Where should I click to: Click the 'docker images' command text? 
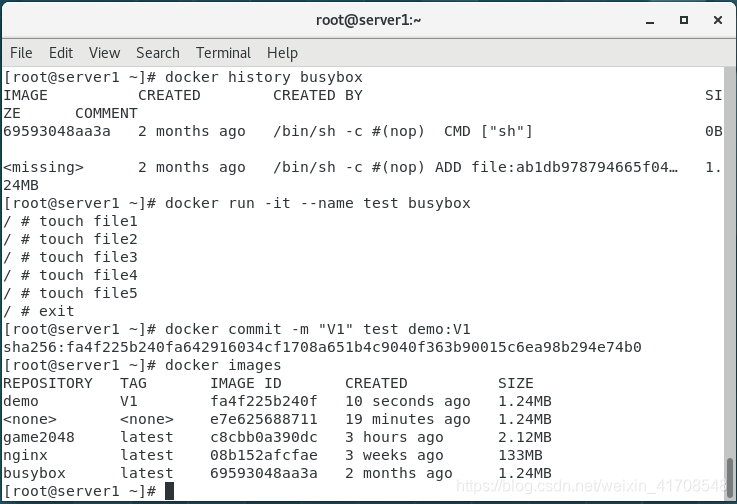pyautogui.click(x=223, y=365)
